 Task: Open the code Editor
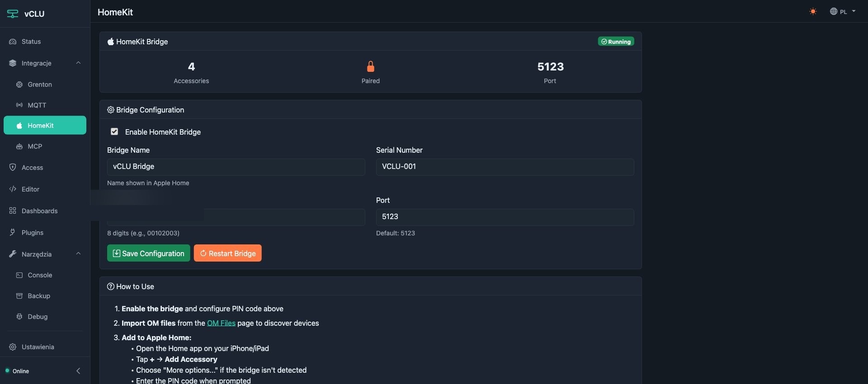point(30,189)
